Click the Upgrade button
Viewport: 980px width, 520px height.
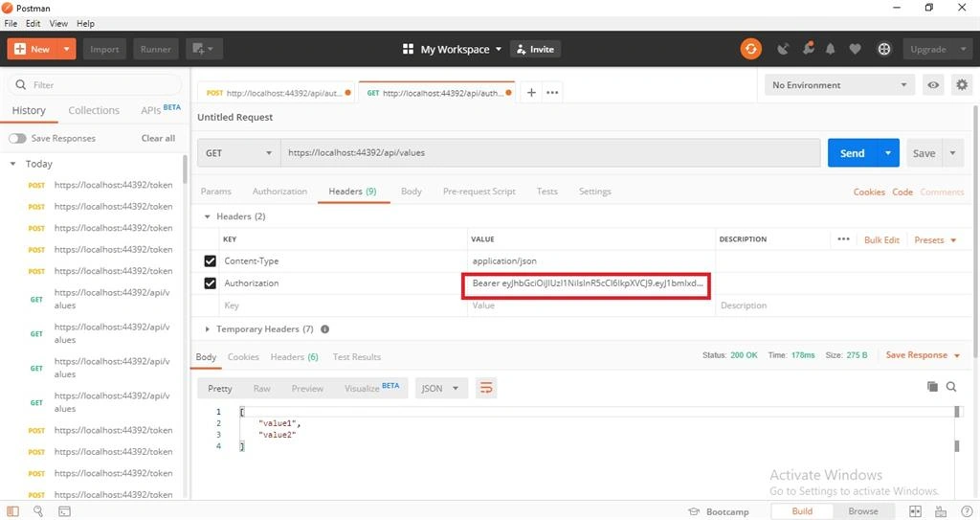(928, 49)
